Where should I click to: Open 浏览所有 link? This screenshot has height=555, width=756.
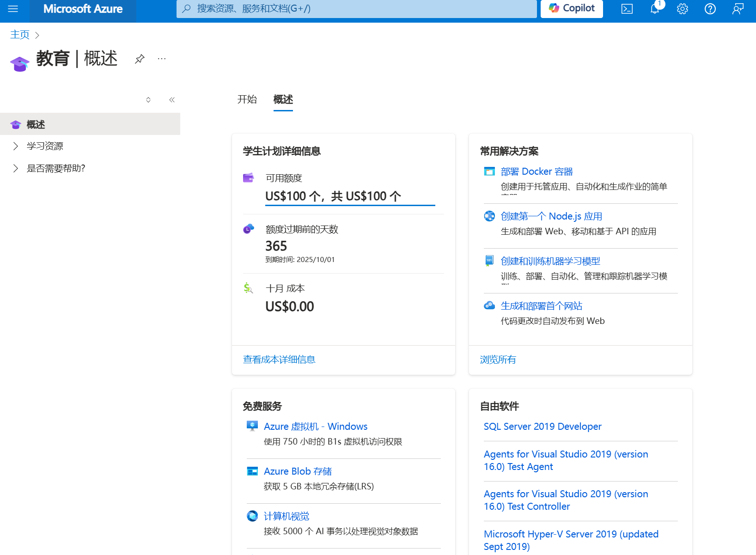[x=498, y=360]
